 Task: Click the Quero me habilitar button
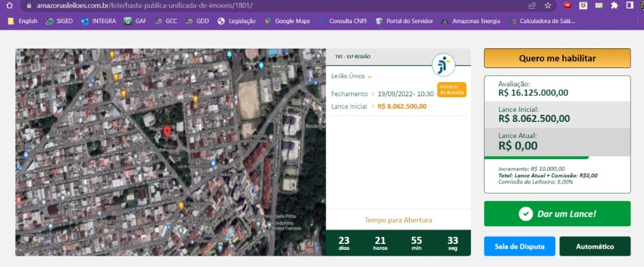pyautogui.click(x=557, y=59)
